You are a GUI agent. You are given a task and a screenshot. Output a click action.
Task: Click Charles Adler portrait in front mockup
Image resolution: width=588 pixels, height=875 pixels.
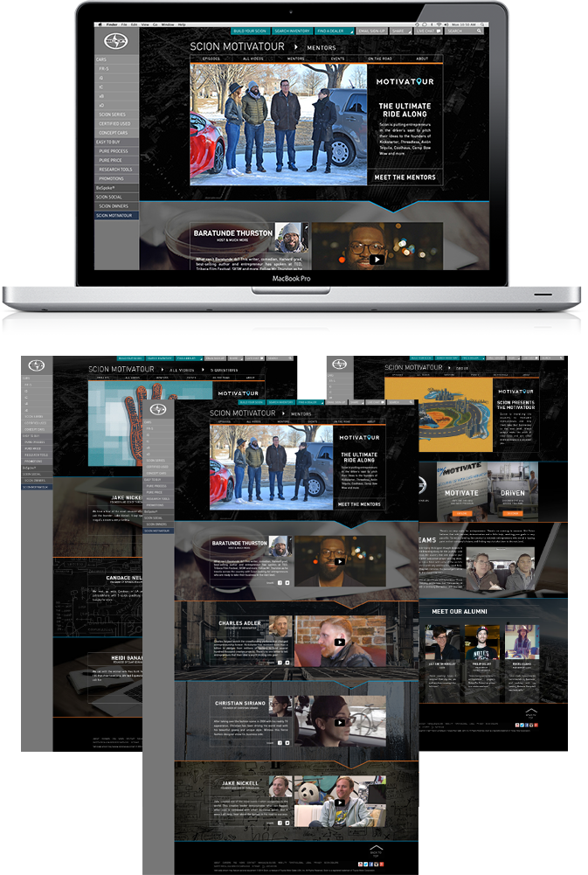(x=280, y=627)
